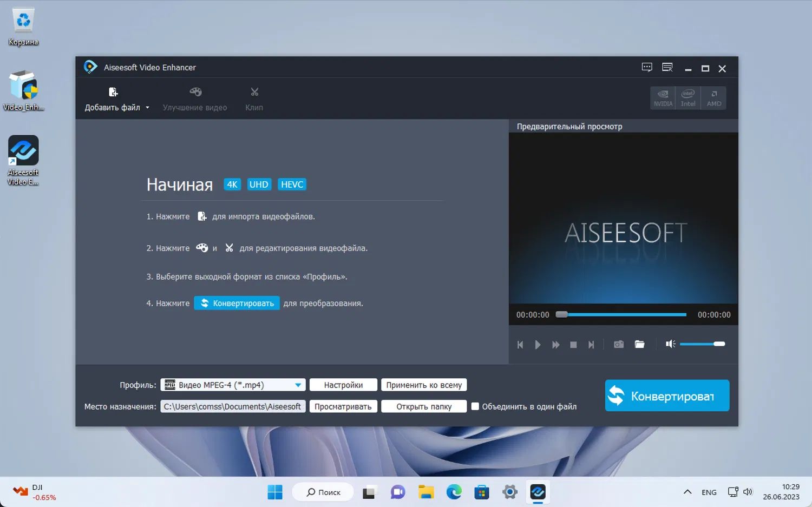Viewport: 812px width, 507px height.
Task: Click the preview playback progress bar
Action: point(621,314)
